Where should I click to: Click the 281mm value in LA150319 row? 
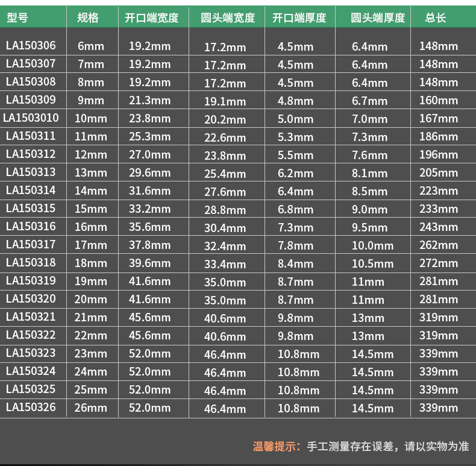[439, 281]
